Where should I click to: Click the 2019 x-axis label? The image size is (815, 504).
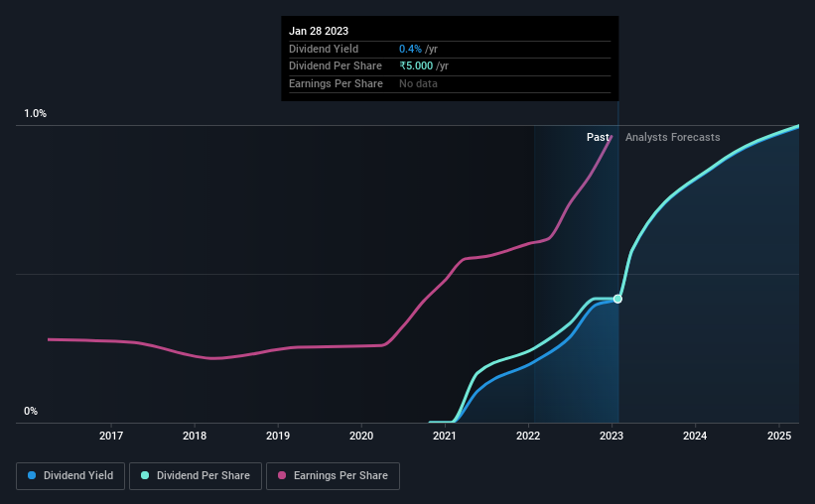coord(278,436)
